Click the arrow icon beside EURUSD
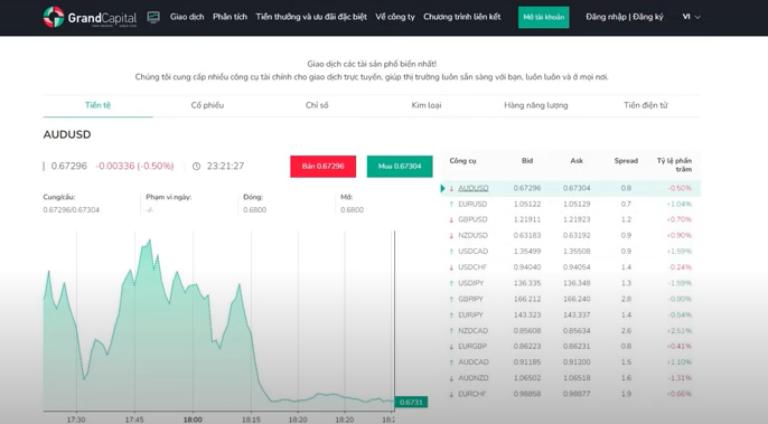Image resolution: width=768 pixels, height=424 pixels. 451,204
